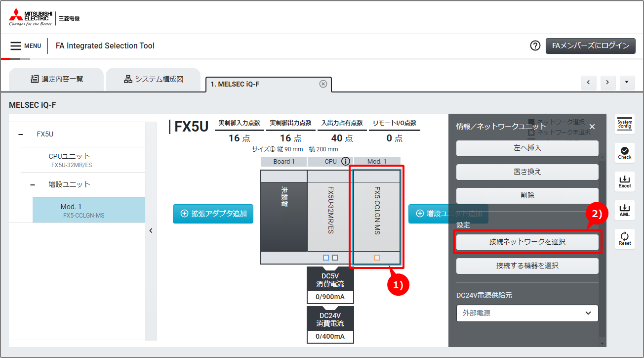Click the 入出力占有点数 label

342,123
